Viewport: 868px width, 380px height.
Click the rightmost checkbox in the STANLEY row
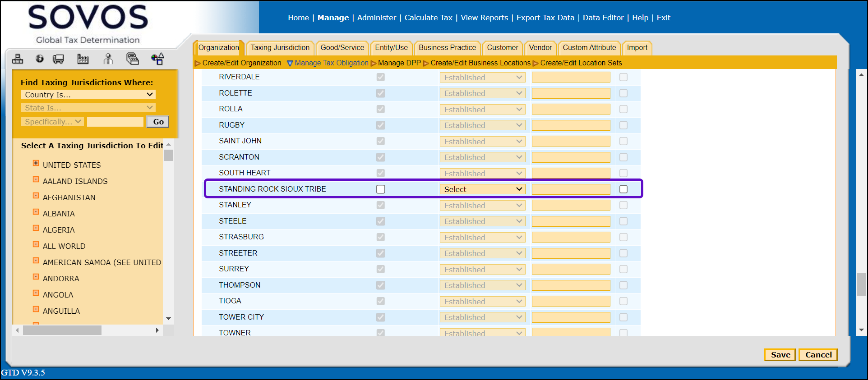tap(623, 205)
